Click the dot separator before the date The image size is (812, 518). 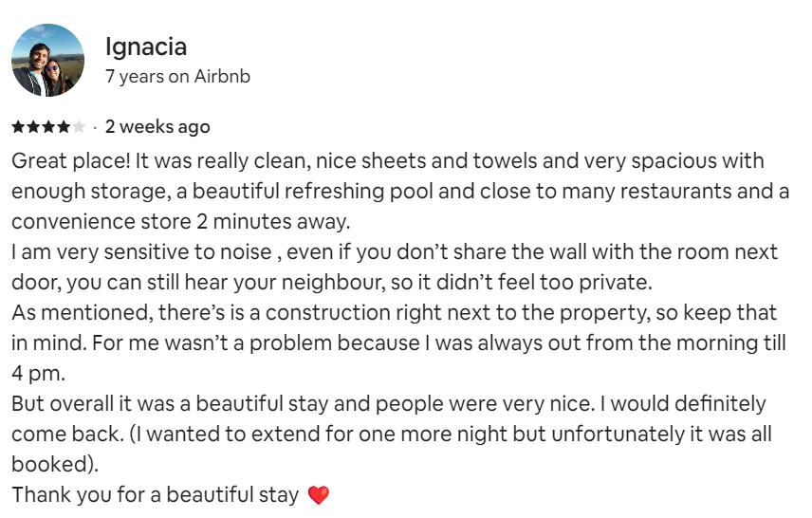95,127
